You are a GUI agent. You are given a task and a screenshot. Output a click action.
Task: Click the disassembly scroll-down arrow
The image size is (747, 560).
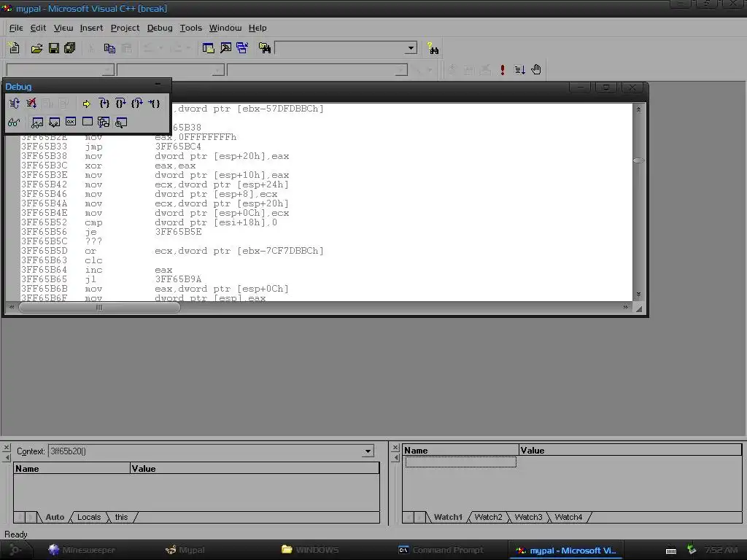click(638, 295)
